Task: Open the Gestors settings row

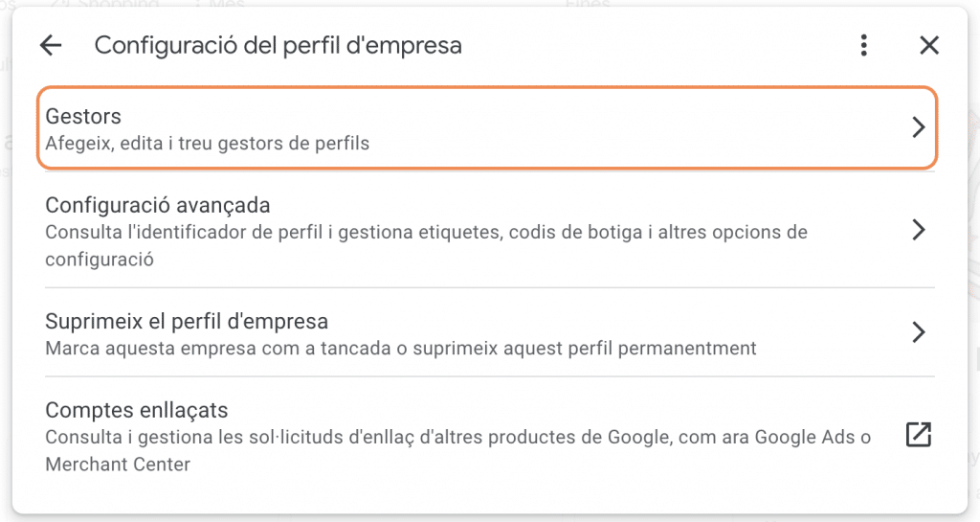Action: tap(487, 128)
